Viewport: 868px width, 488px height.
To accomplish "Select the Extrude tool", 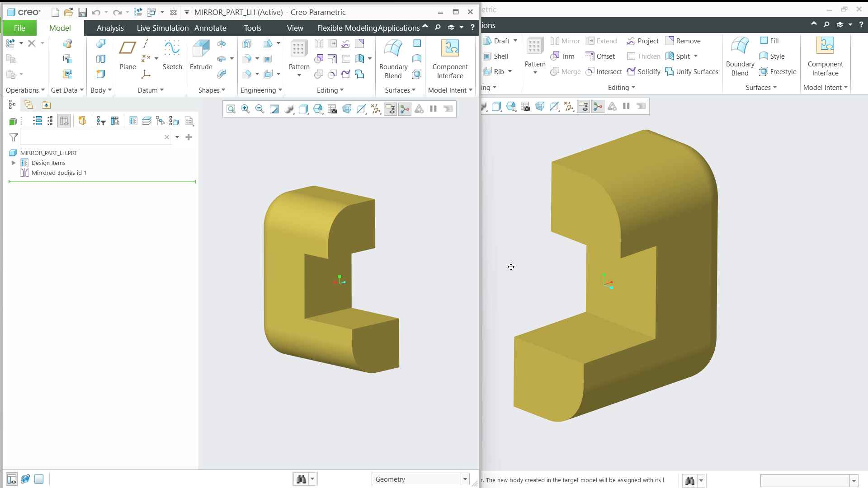I will click(x=201, y=55).
